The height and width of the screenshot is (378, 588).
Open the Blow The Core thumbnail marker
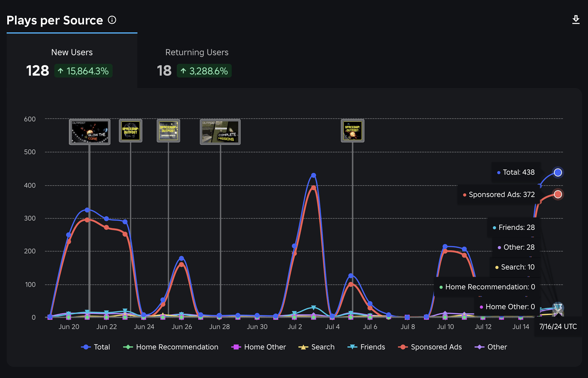click(89, 132)
